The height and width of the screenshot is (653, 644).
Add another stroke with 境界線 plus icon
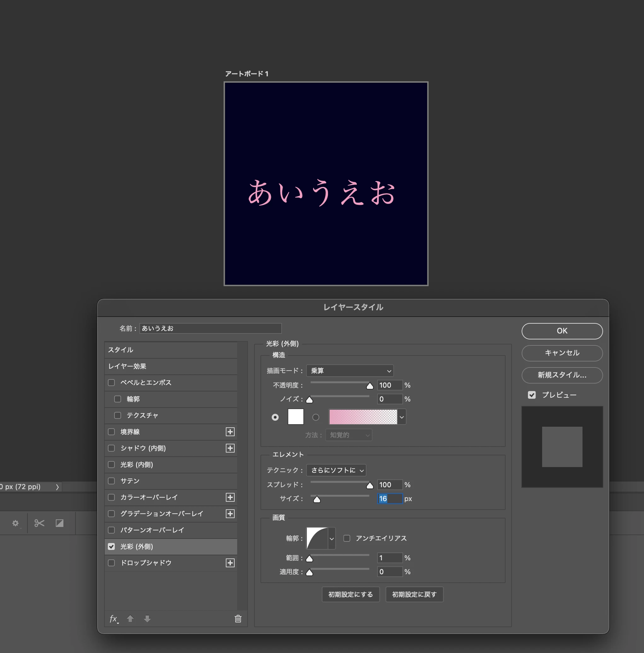(x=230, y=432)
